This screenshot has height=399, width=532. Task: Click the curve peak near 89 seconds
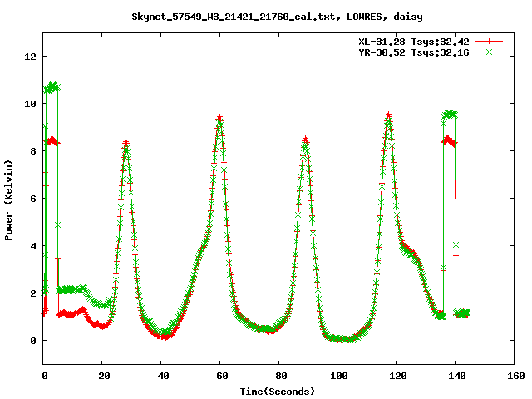click(305, 140)
